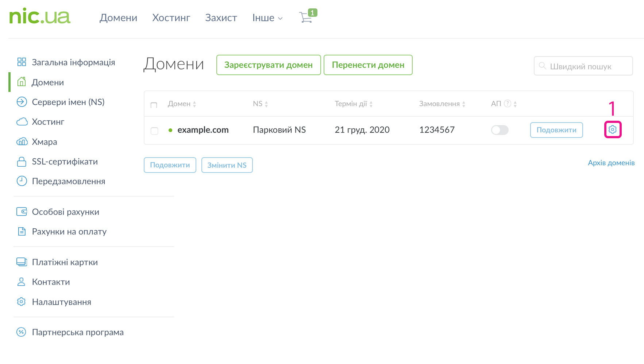
Task: Open Хмара via its cloud icon
Action: pyautogui.click(x=22, y=142)
